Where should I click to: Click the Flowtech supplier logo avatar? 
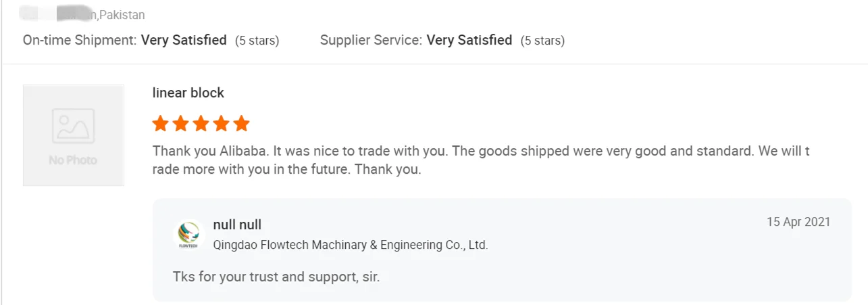click(188, 235)
